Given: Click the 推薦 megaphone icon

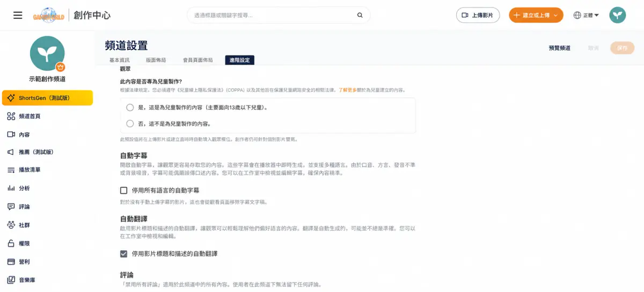Looking at the screenshot, I should point(11,152).
